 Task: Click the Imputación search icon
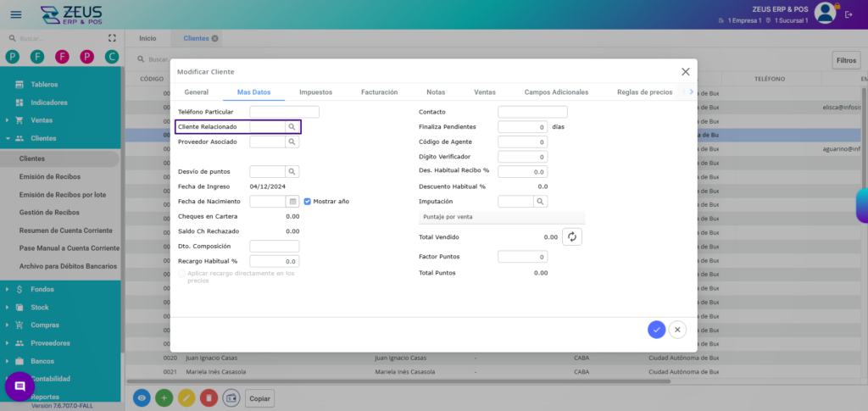[x=540, y=202]
